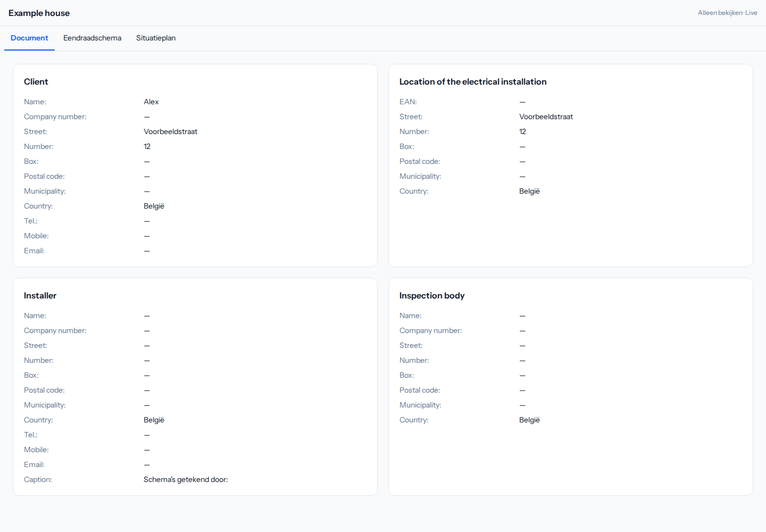The image size is (766, 532).
Task: Click installer Municipality label
Action: [45, 405]
